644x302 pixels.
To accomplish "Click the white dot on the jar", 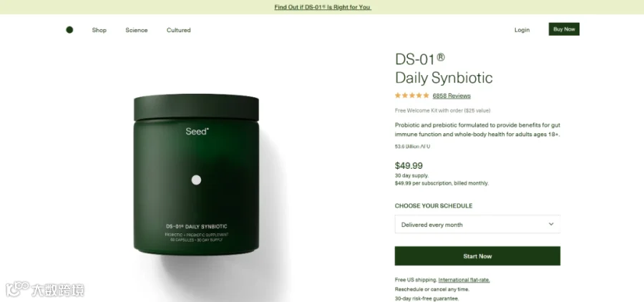I will coord(196,180).
